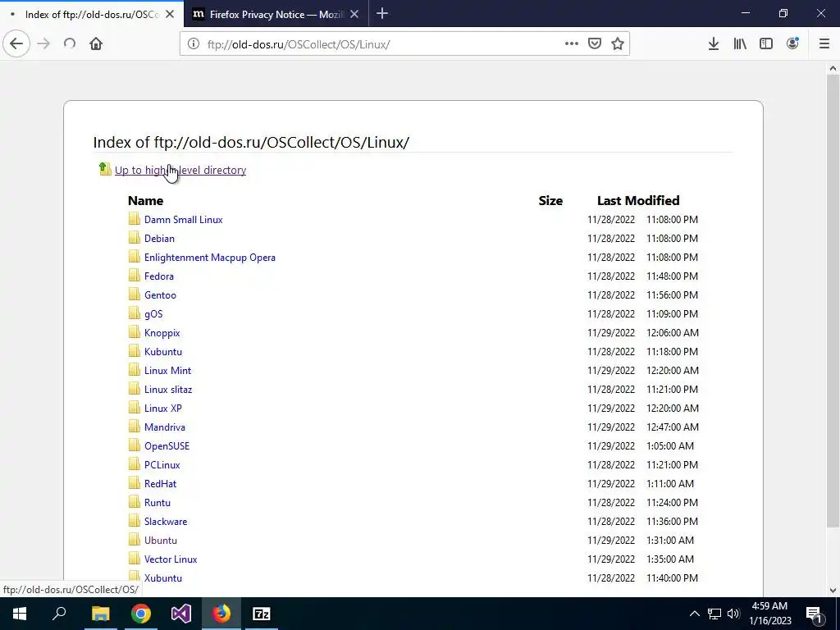The height and width of the screenshot is (630, 840).
Task: Open the Vector Linux folder
Action: 171,559
